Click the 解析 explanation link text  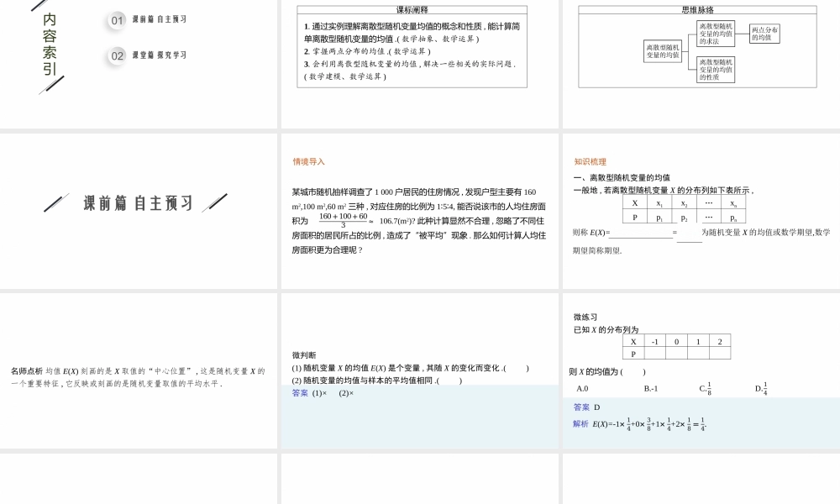click(x=580, y=423)
